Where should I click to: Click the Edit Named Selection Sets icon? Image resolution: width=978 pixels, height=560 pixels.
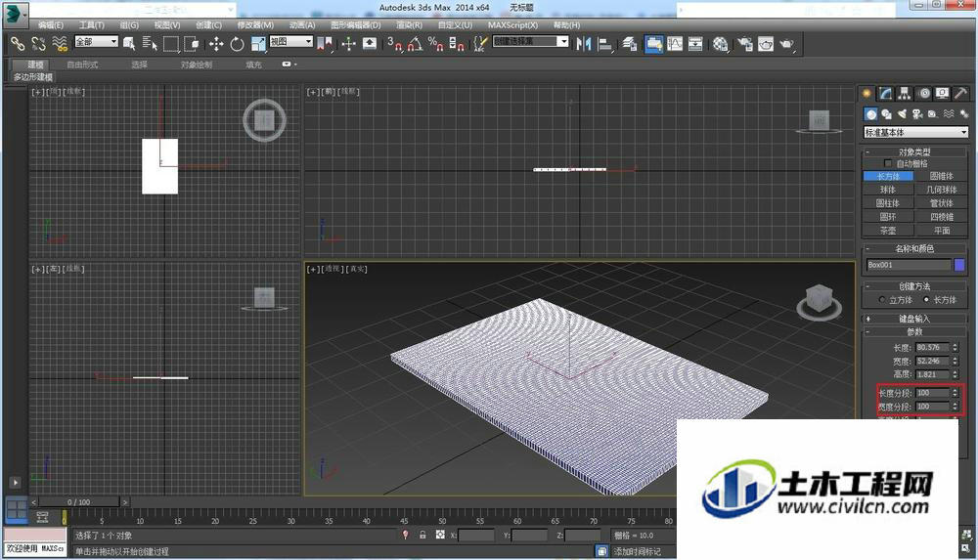point(479,44)
